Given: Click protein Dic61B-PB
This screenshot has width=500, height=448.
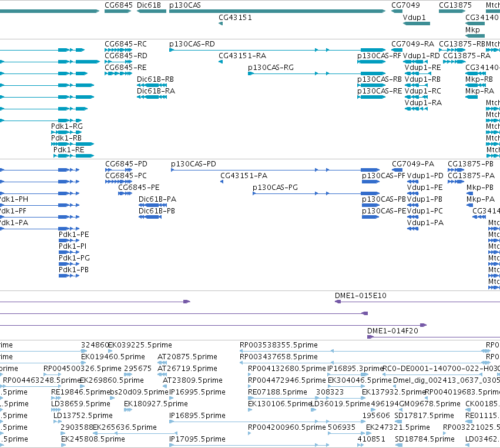Looking at the screenshot, I should tap(150, 217).
